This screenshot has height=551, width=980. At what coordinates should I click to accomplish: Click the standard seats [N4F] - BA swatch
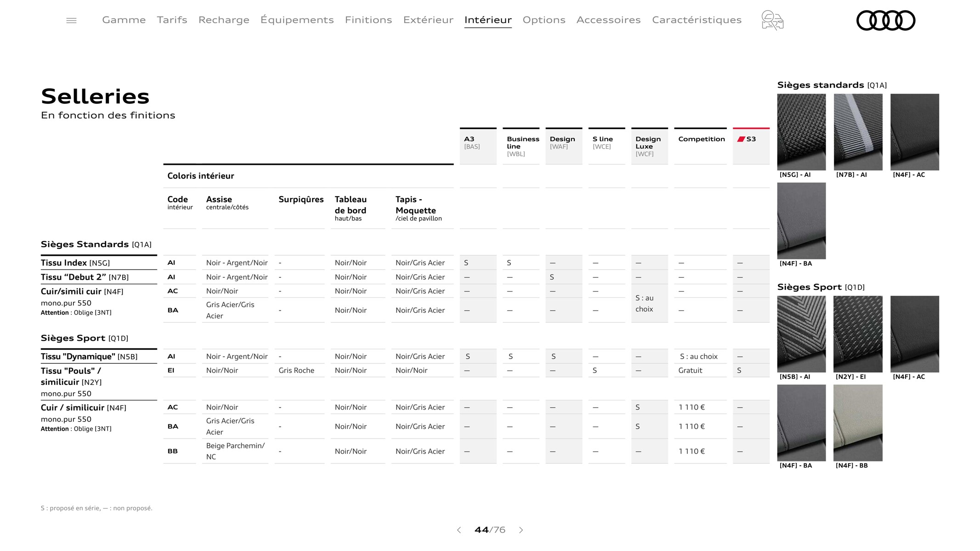click(x=801, y=221)
